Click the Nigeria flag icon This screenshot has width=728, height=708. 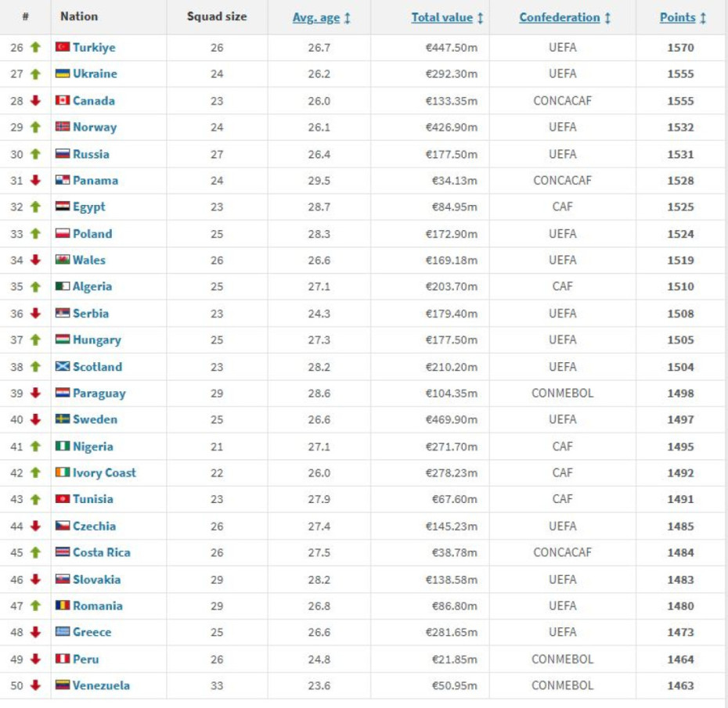[63, 447]
